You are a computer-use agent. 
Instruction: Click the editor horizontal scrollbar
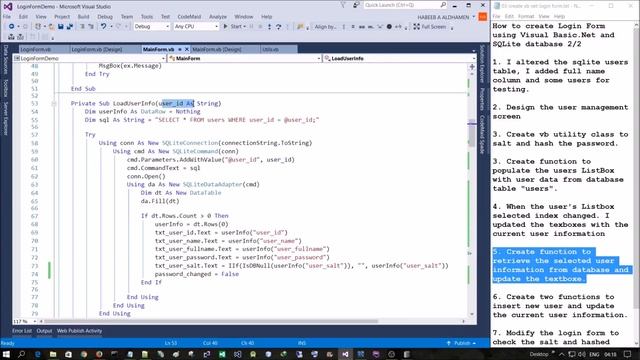coord(210,322)
